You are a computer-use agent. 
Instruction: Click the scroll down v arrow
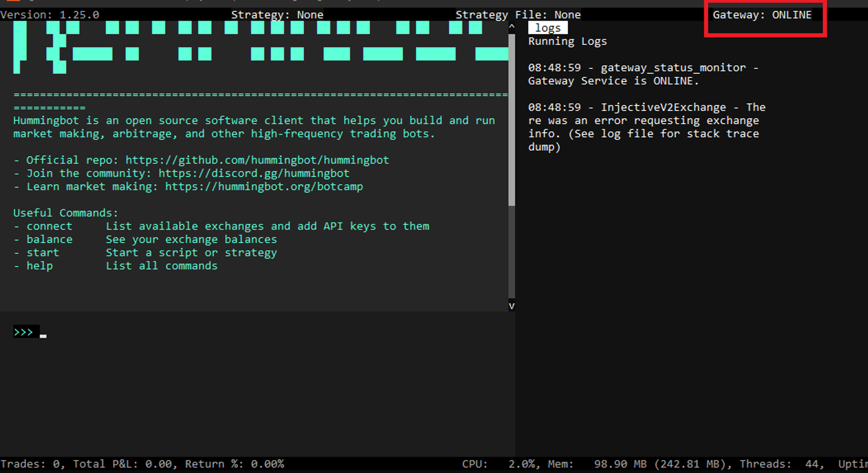point(512,306)
